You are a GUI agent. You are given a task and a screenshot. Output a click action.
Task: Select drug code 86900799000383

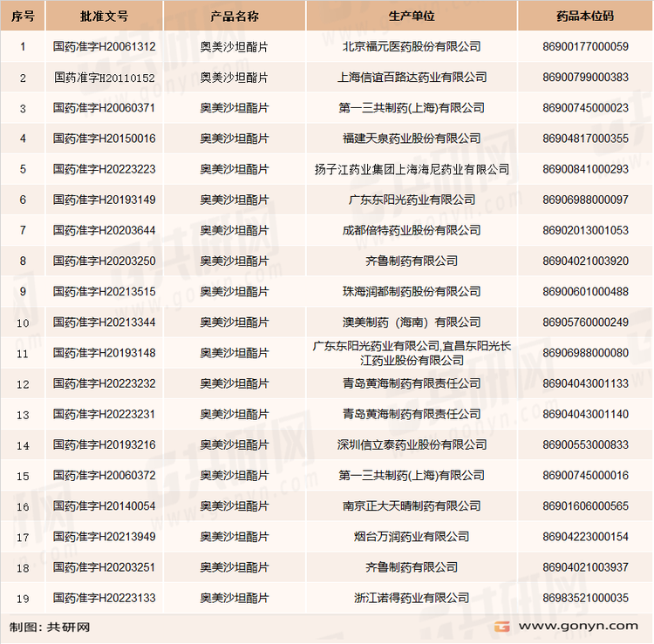point(585,78)
